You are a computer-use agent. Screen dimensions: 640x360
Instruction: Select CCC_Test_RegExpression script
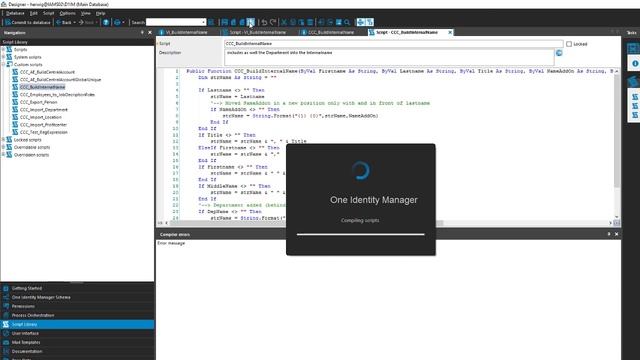tap(44, 132)
